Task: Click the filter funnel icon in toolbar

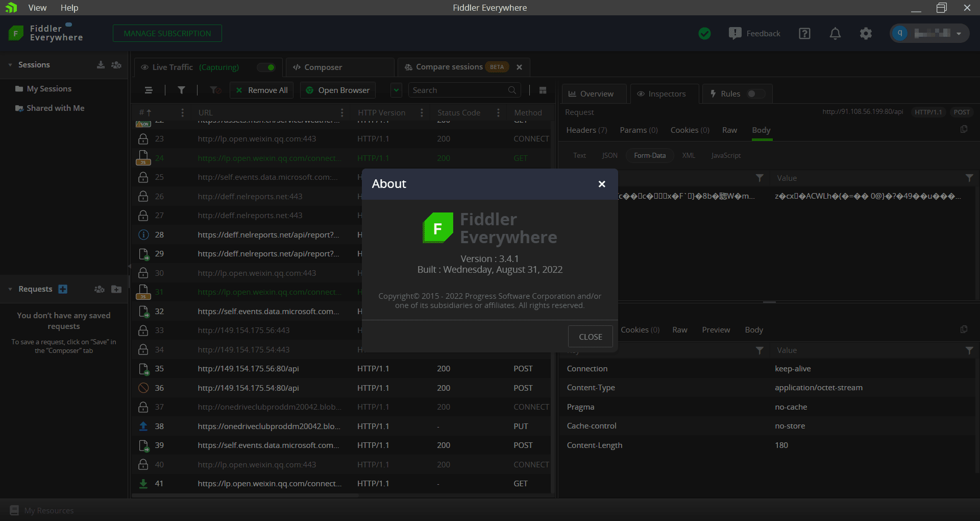Action: tap(181, 90)
